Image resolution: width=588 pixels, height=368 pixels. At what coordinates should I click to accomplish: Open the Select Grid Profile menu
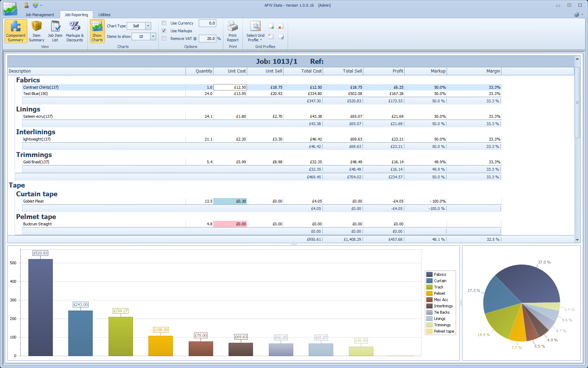tap(255, 31)
